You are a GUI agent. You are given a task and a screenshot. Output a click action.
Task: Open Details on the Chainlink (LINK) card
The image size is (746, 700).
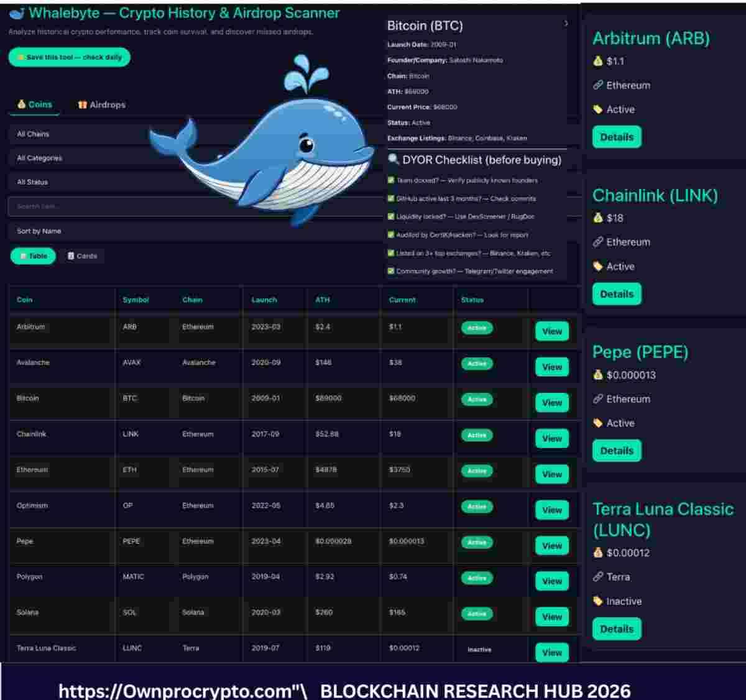point(617,294)
